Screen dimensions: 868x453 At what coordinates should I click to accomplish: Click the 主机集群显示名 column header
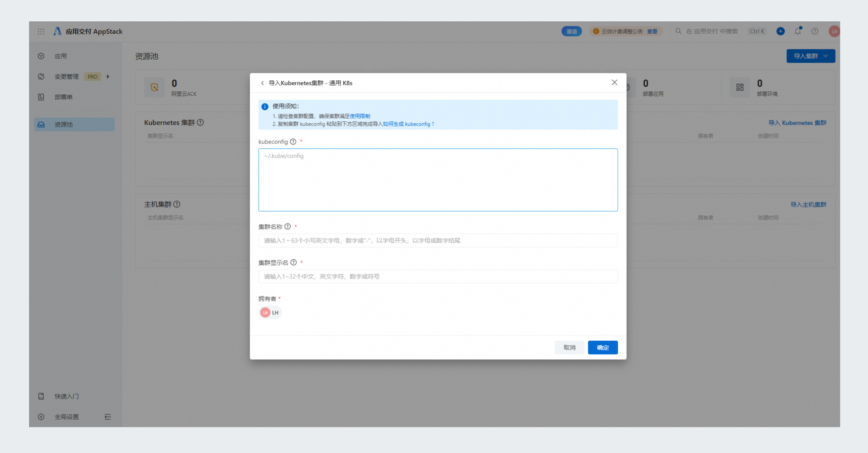pos(165,217)
